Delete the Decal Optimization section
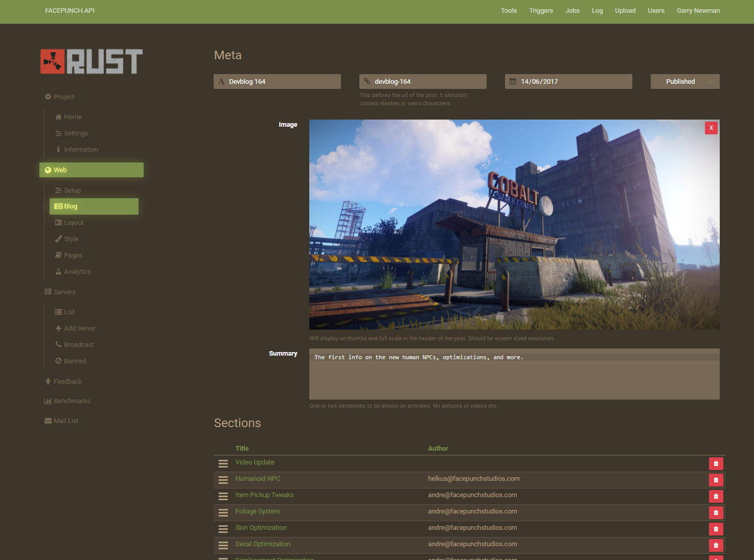Image resolution: width=754 pixels, height=560 pixels. click(716, 545)
